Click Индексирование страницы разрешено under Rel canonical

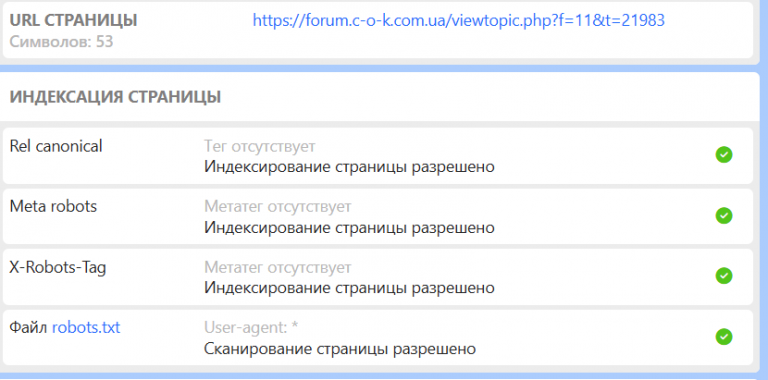coord(349,167)
